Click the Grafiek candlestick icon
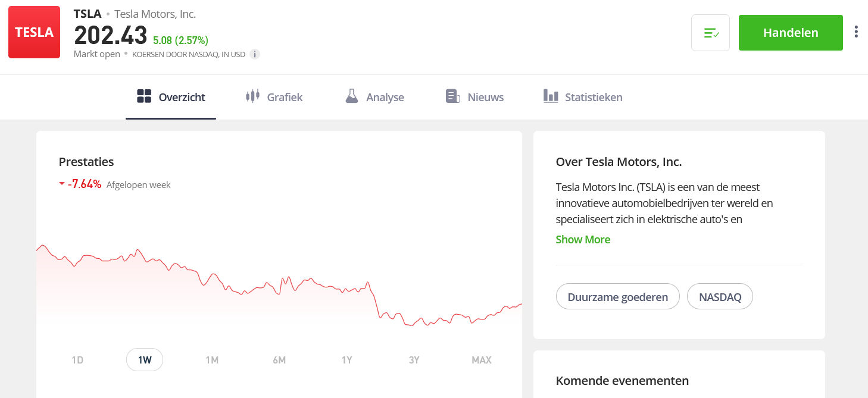868x398 pixels. (253, 96)
